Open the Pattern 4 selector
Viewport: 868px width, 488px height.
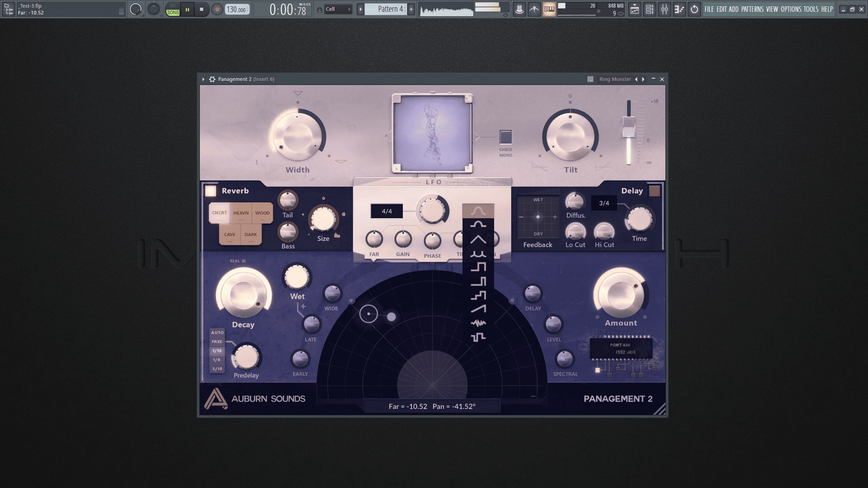pyautogui.click(x=386, y=9)
